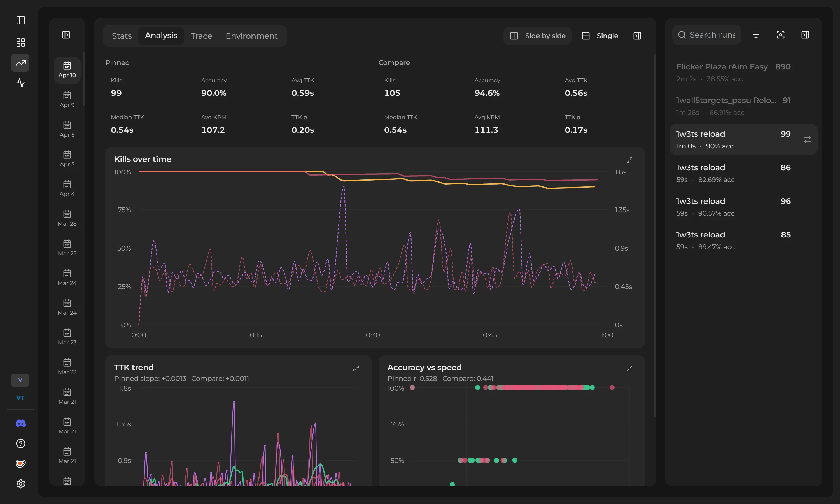Select the 1w3ts reload run scoring 96
The image size is (840, 504).
tap(743, 207)
